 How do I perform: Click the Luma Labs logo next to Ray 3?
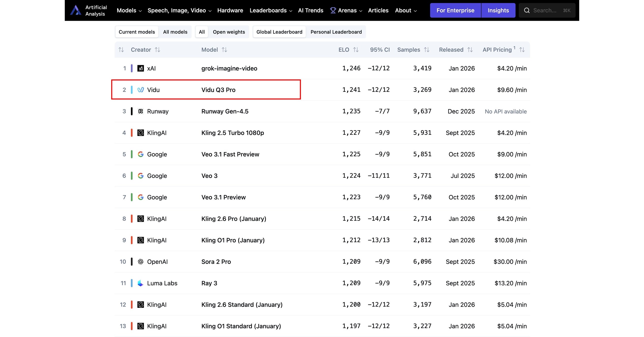point(140,283)
